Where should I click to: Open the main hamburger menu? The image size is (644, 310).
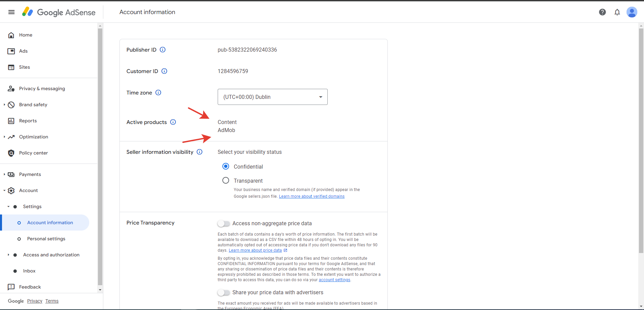11,12
